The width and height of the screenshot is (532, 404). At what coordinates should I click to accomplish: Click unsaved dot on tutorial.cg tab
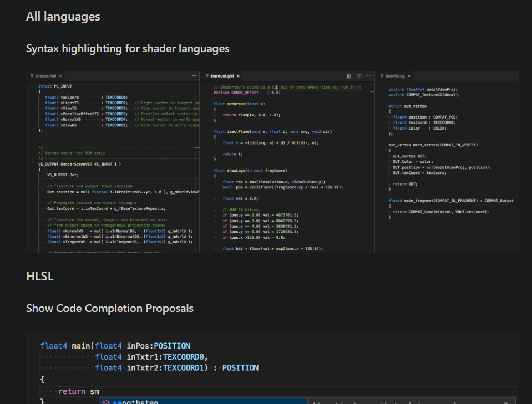point(409,76)
